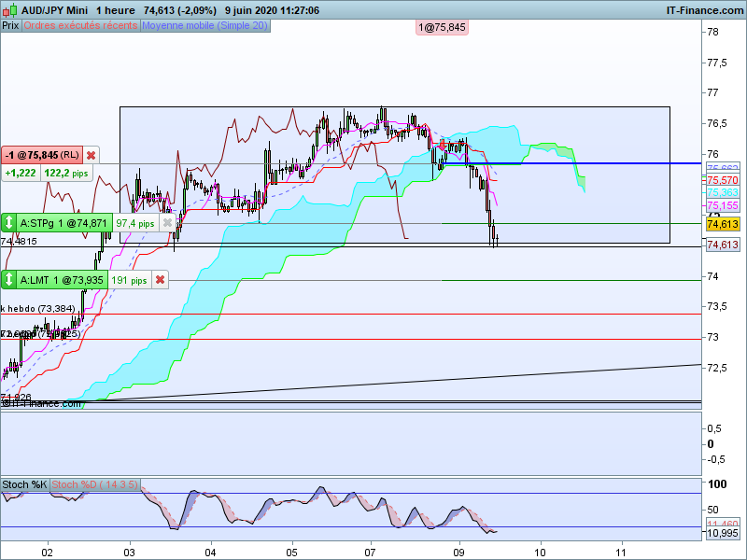Click the candlestick chart icon beside AUD/JPY Mini
Image resolution: width=747 pixels, height=560 pixels.
tap(10, 10)
